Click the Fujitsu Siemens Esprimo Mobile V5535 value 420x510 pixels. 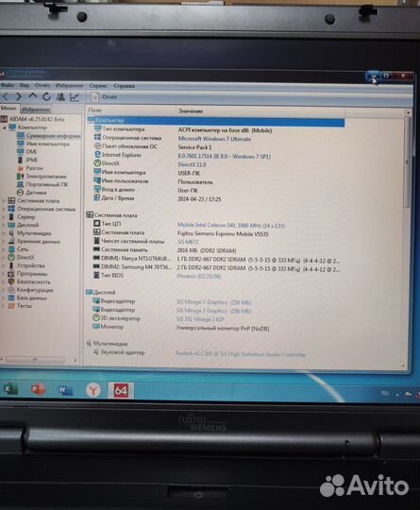[x=223, y=234]
